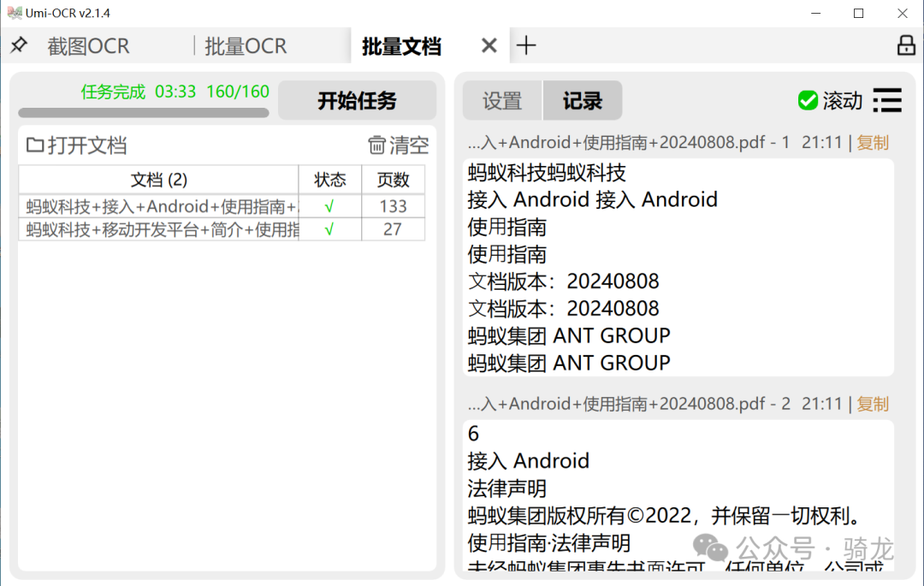Click the task progress bar
Viewport: 924px width, 586px height.
(x=144, y=112)
